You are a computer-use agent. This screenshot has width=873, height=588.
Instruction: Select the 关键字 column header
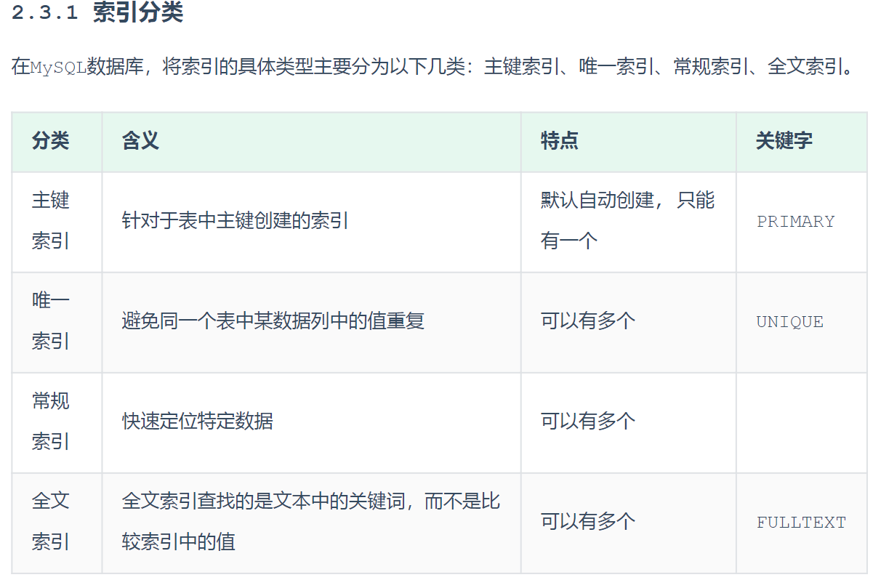click(784, 141)
